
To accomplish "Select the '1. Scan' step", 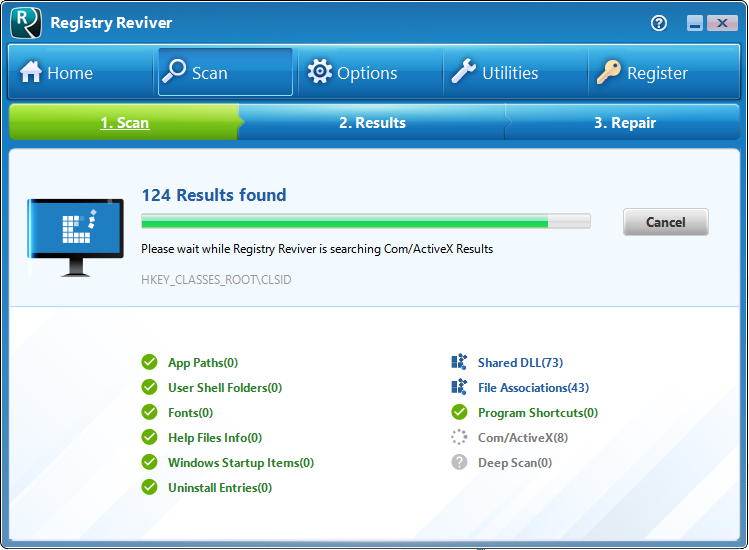I will [x=125, y=123].
